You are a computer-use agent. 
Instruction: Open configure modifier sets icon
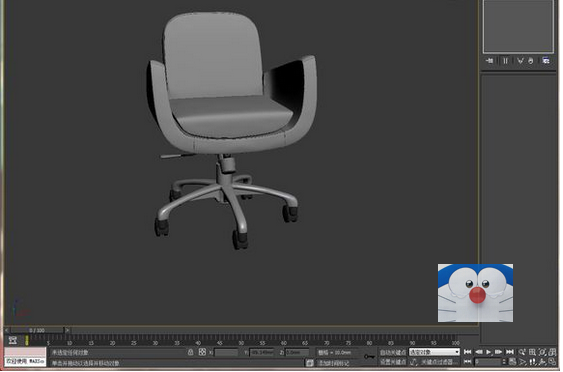coord(546,61)
